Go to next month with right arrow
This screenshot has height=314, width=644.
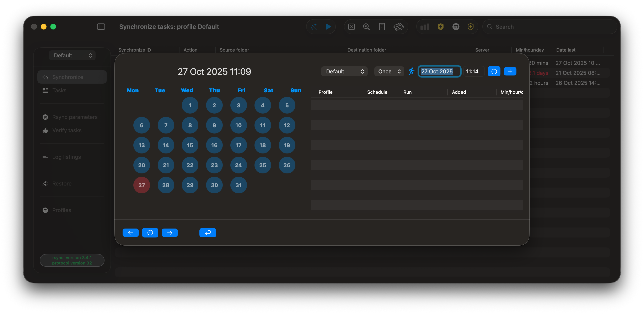tap(170, 233)
